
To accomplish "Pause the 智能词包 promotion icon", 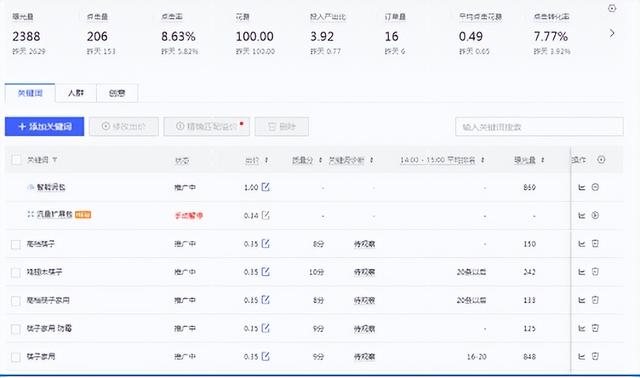I will point(595,187).
